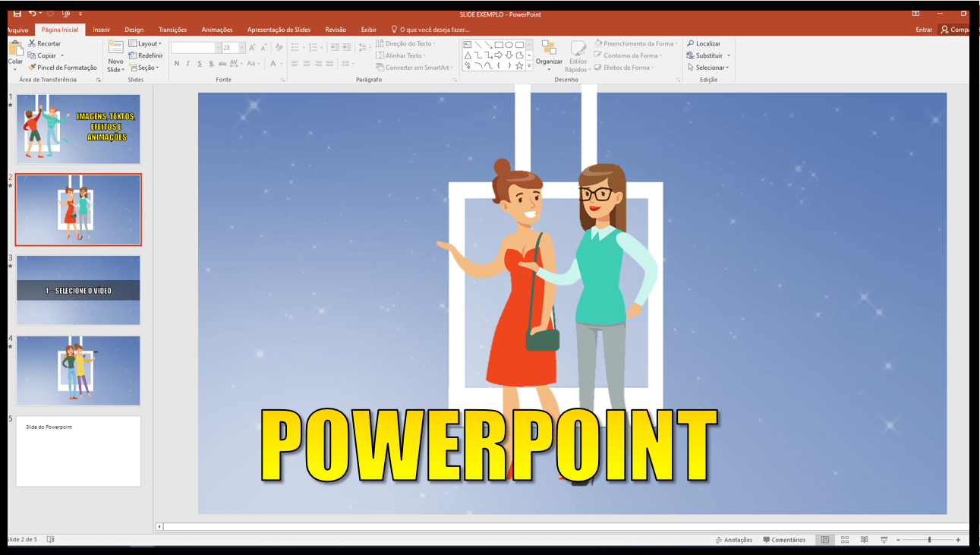Decrease font size with the smaller A icon
The height and width of the screenshot is (555, 980).
(x=263, y=47)
